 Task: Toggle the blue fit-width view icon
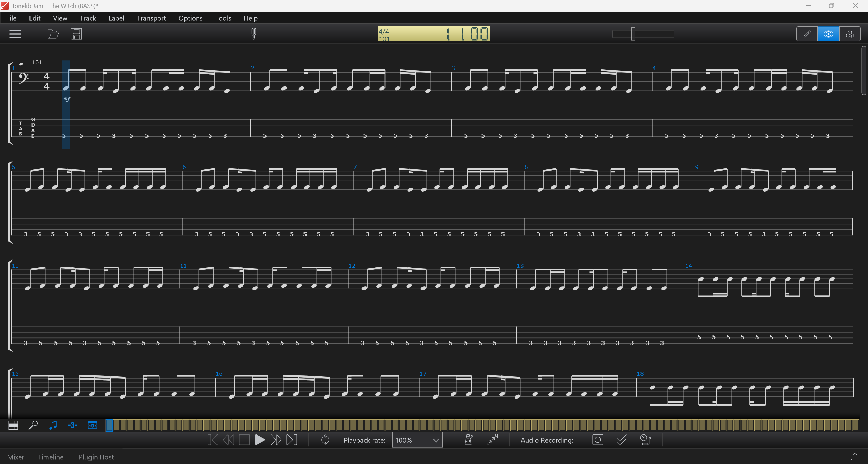click(x=93, y=425)
